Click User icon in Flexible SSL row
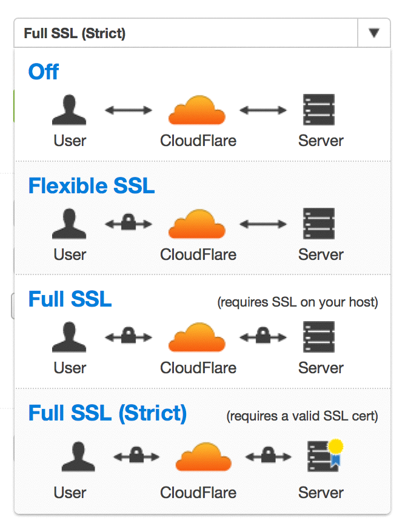The height and width of the screenshot is (532, 405). (69, 224)
